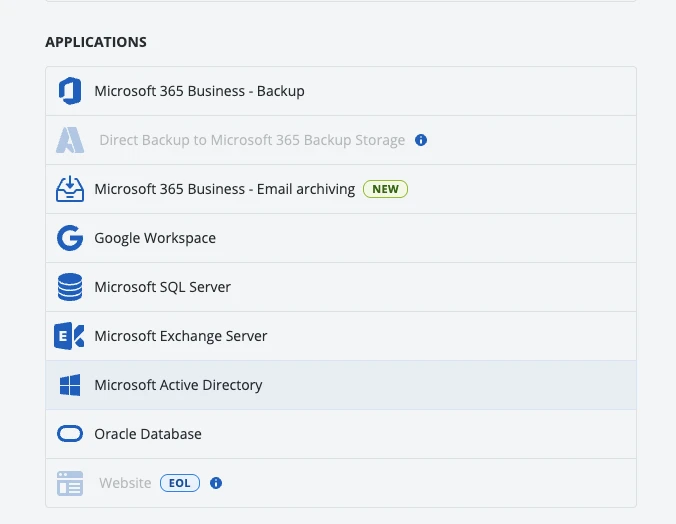This screenshot has width=676, height=524.
Task: Open the Google Workspace application entry
Action: tap(341, 238)
